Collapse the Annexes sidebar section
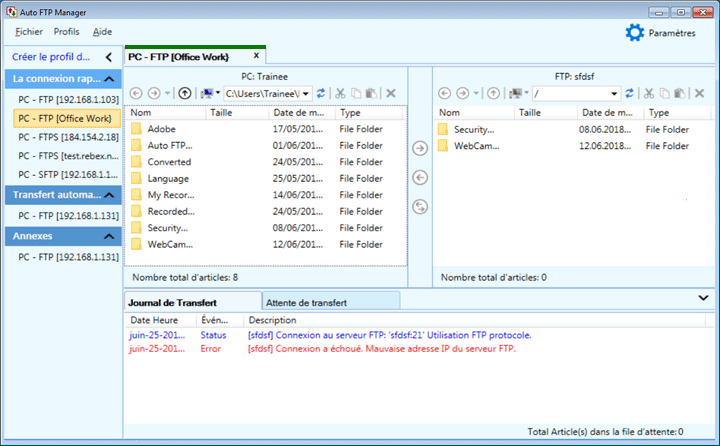Viewport: 720px width, 446px height. pyautogui.click(x=109, y=236)
